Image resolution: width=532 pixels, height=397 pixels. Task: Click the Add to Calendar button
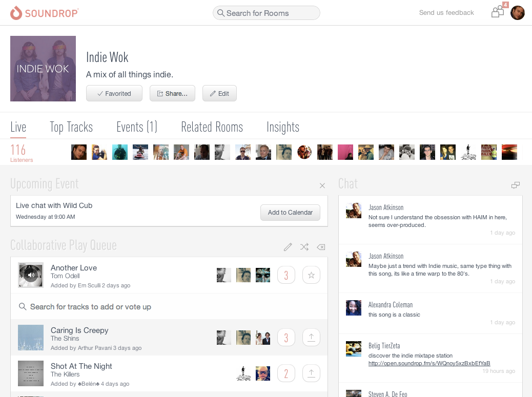(290, 213)
